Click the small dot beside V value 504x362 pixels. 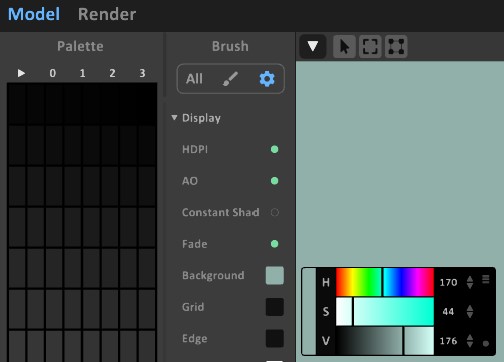tap(486, 343)
